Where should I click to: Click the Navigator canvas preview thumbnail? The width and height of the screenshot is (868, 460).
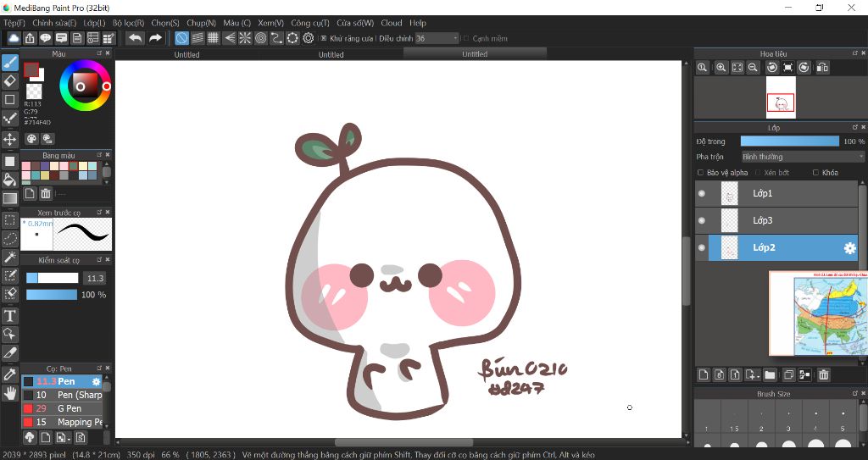pyautogui.click(x=781, y=97)
